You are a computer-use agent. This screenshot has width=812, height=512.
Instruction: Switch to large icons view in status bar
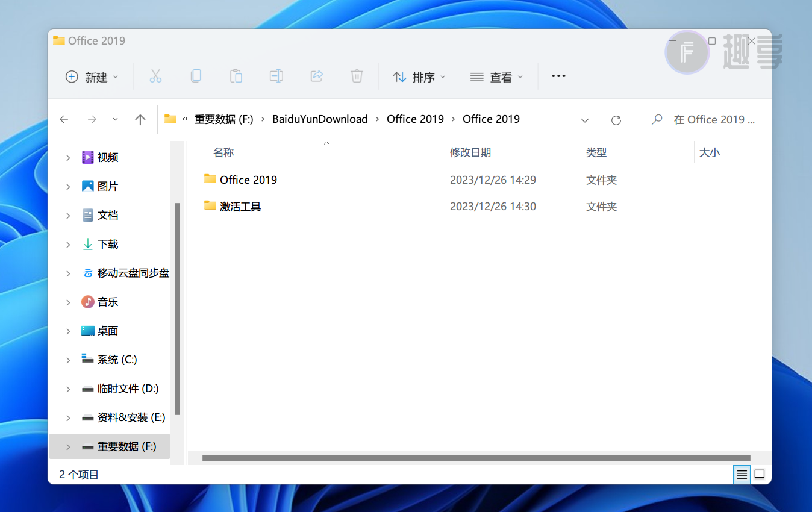(760, 475)
